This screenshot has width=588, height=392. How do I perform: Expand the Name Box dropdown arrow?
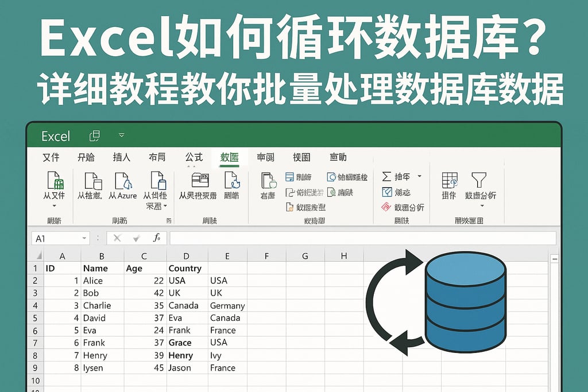pyautogui.click(x=84, y=238)
